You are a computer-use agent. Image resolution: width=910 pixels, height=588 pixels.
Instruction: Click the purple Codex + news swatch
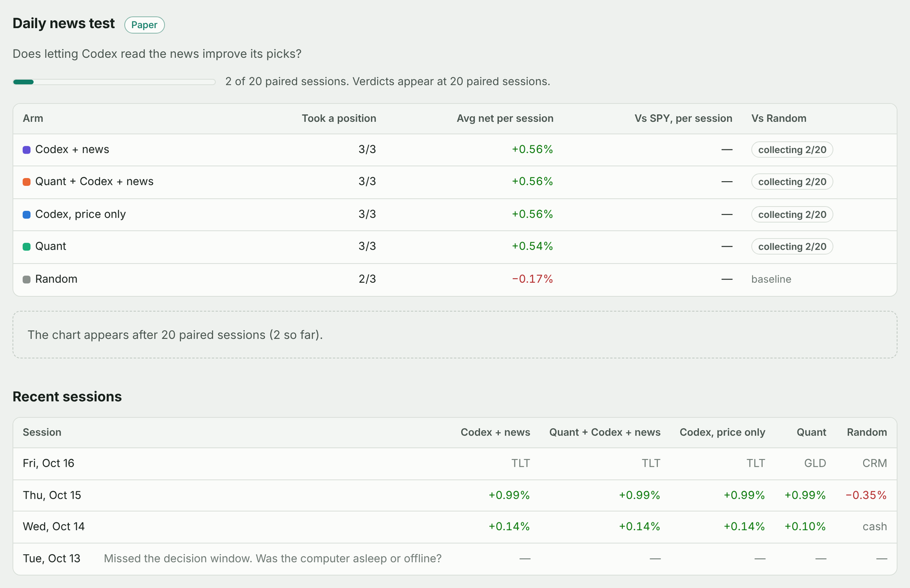coord(27,150)
